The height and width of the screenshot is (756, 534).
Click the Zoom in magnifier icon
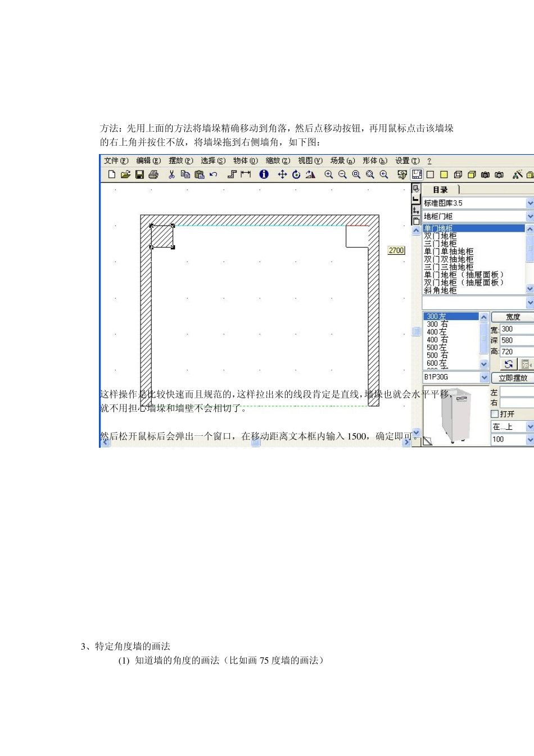click(x=329, y=174)
